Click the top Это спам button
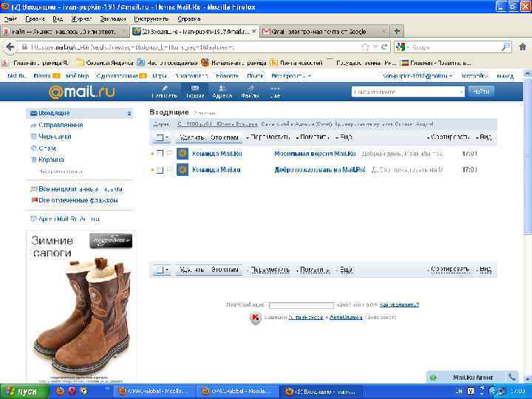Image resolution: width=532 pixels, height=399 pixels. pyautogui.click(x=225, y=137)
